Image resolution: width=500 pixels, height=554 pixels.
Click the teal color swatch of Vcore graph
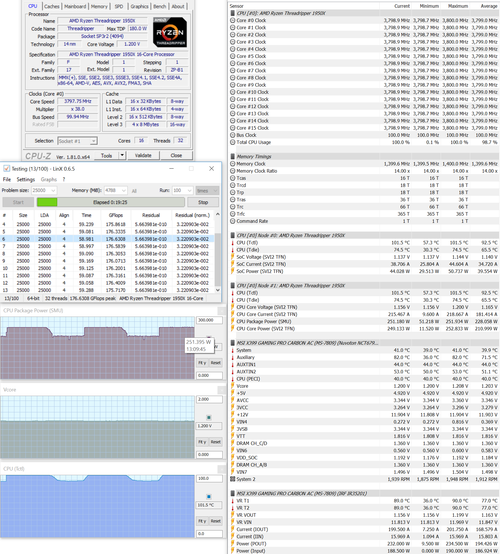point(208,418)
